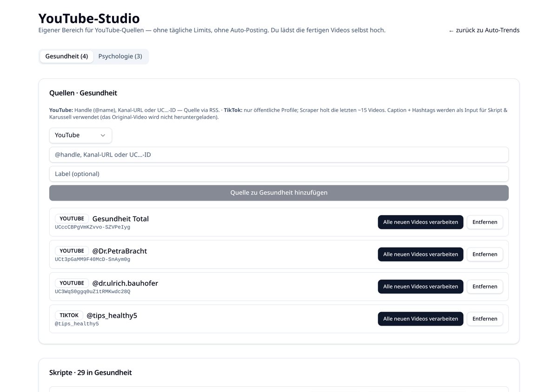
Task: Click the YOUTUBE badge on @dr.ulrich.bauhofer
Action: click(72, 283)
